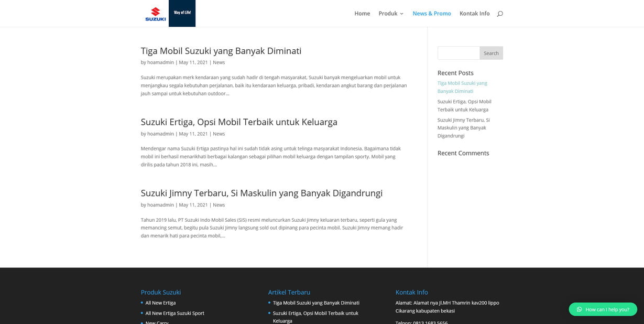Expand the Produk dropdown menu
The image size is (644, 324).
point(391,14)
